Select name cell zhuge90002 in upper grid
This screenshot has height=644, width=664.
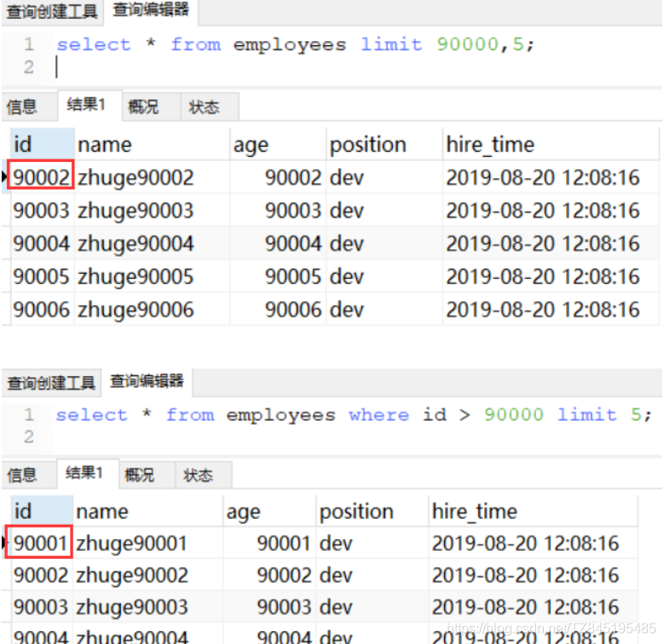[153, 177]
